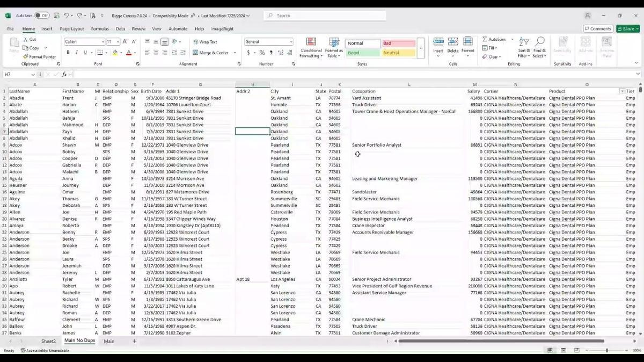Increase font size with the larger A
Viewport: 644px width, 362px height.
pos(126,41)
